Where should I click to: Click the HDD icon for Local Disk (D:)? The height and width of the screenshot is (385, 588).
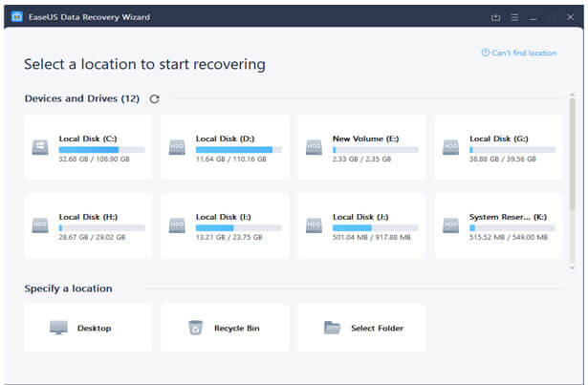pos(177,147)
